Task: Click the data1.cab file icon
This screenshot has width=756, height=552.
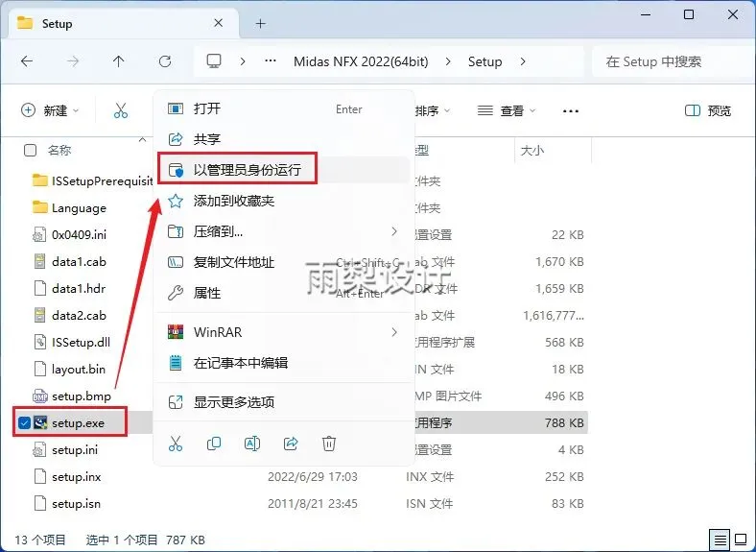Action: pyautogui.click(x=40, y=261)
